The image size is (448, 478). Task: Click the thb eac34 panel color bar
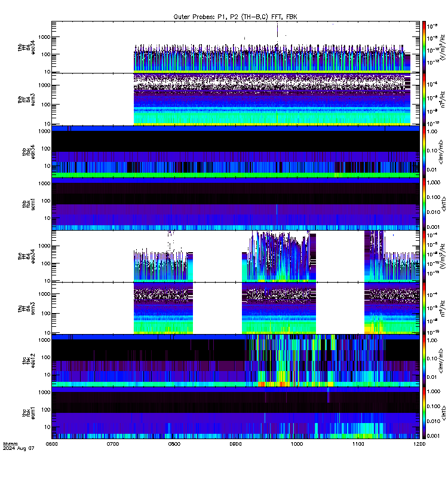(424, 47)
